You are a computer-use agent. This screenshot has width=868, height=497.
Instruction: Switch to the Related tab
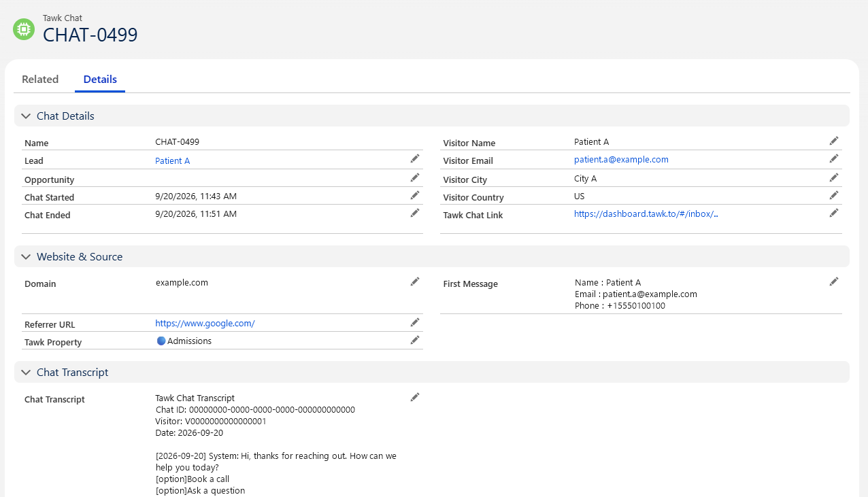click(x=40, y=80)
